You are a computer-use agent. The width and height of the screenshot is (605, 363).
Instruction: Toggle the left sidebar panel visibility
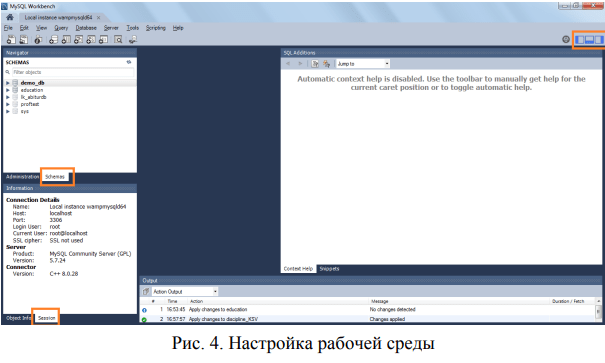coord(580,40)
